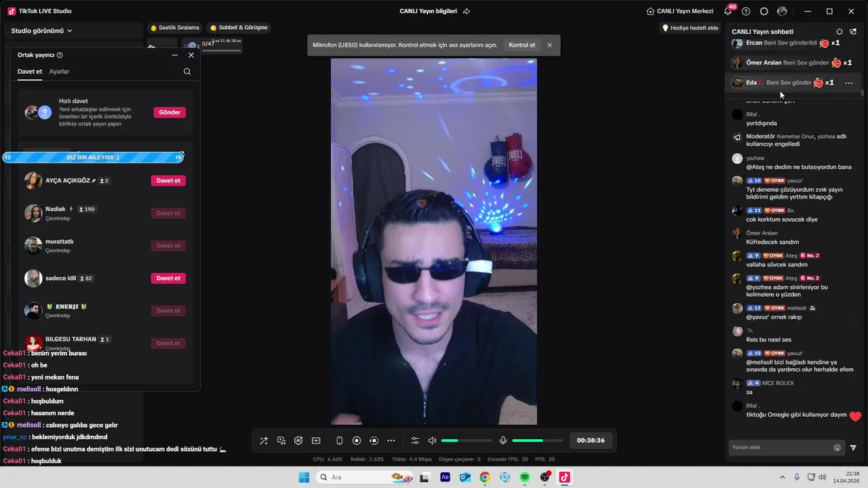Mute the microphone icon

503,441
